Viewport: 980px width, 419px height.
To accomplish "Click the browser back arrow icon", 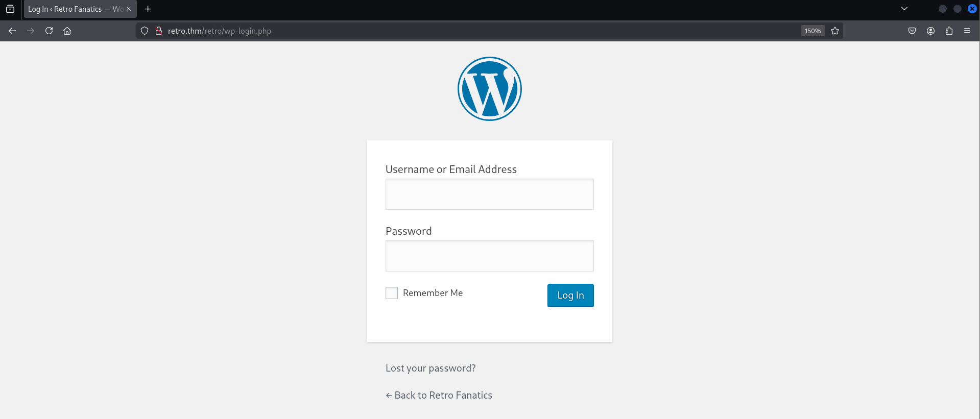I will click(x=12, y=31).
